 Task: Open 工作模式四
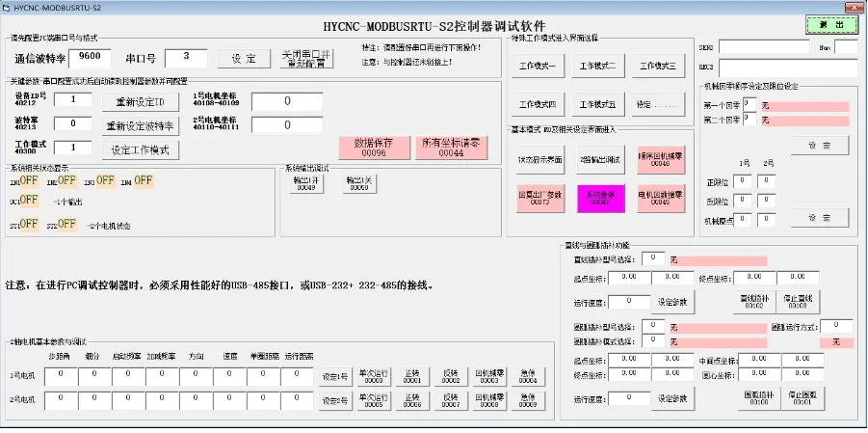click(537, 104)
